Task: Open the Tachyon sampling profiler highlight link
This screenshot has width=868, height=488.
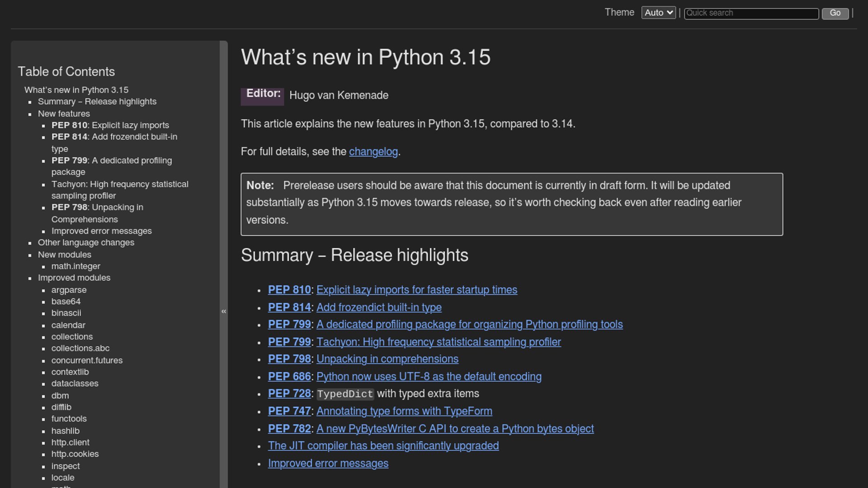Action: [x=438, y=342]
